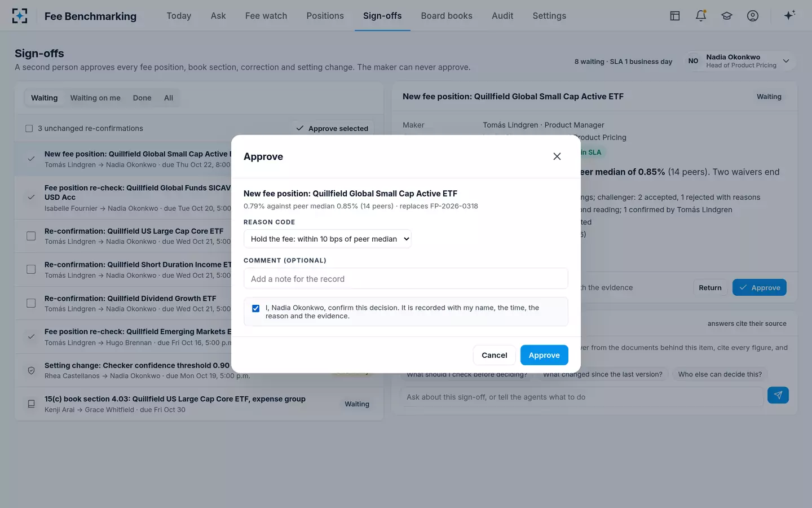Select checkbox for Quillfield Dividend Growth ETF row
The image size is (812, 508).
(x=31, y=303)
